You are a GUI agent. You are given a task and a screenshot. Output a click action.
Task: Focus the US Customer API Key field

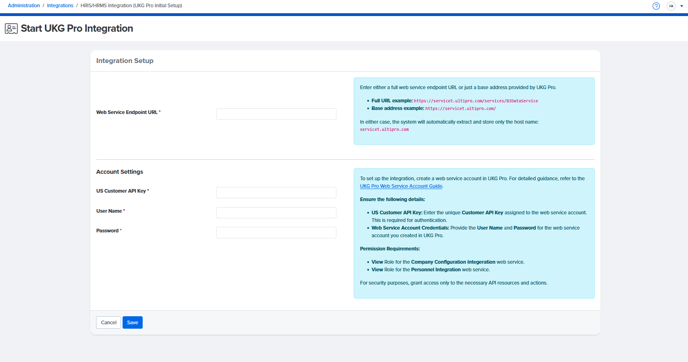pos(276,193)
